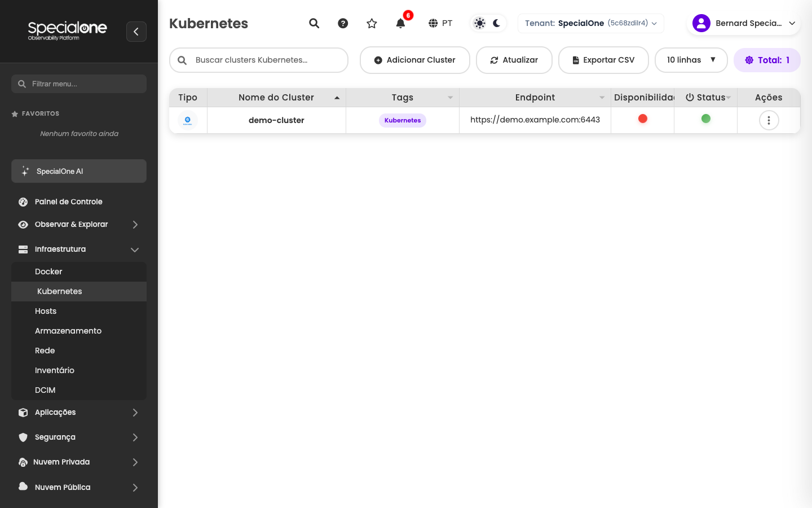Image resolution: width=812 pixels, height=508 pixels.
Task: Sort by Nome do Cluster column
Action: pyautogui.click(x=276, y=98)
